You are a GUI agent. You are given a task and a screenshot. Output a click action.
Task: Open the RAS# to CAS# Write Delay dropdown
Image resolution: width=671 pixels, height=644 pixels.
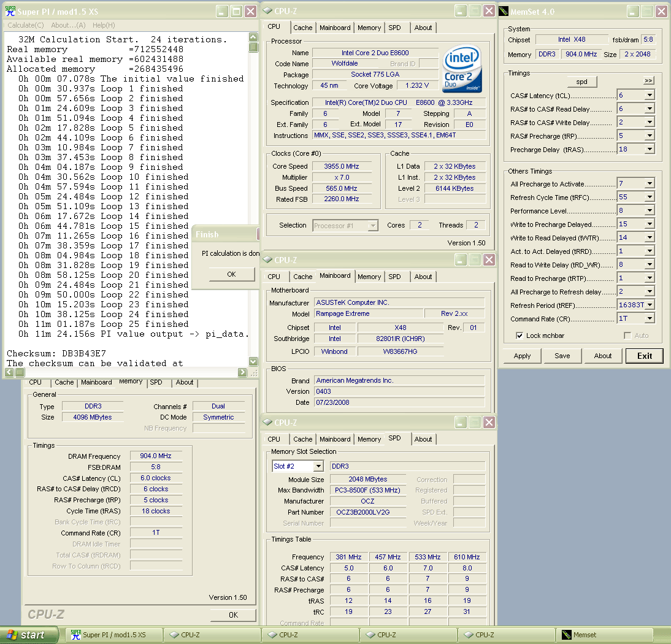pos(650,123)
